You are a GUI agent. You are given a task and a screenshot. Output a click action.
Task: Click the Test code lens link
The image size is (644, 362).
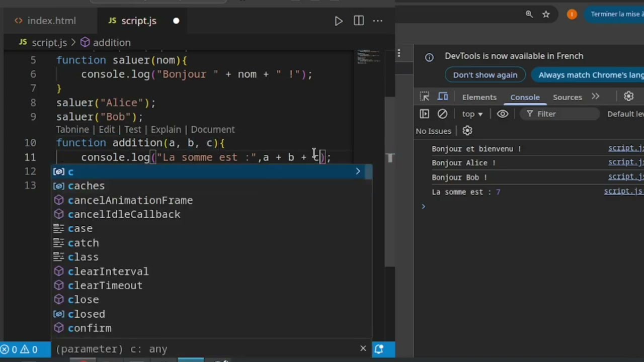click(x=133, y=129)
